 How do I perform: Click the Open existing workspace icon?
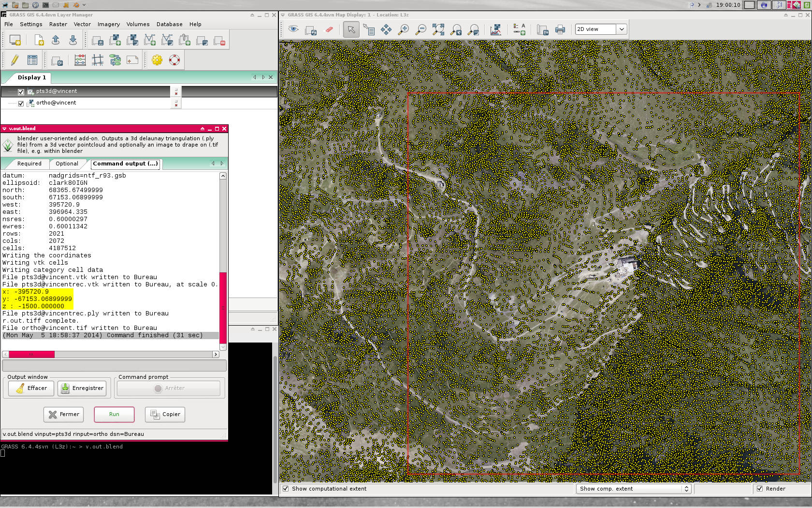pyautogui.click(x=56, y=40)
